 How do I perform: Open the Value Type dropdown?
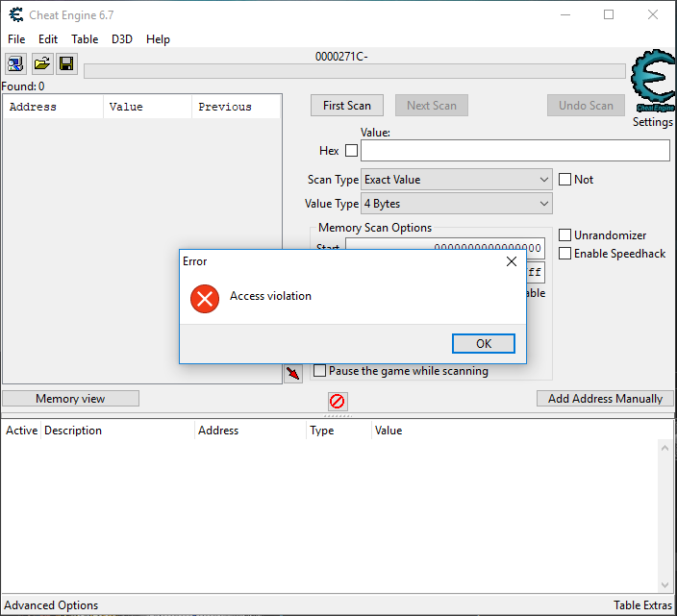point(457,204)
